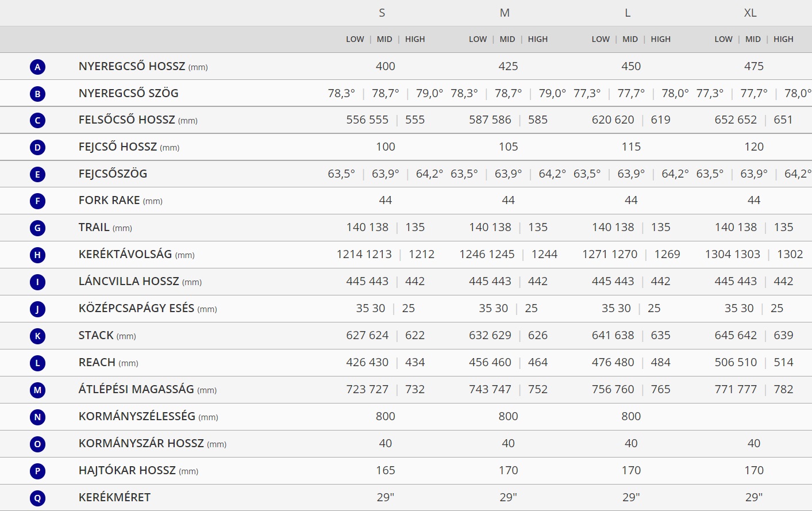
Task: Click the stack value 626
Action: pos(538,335)
